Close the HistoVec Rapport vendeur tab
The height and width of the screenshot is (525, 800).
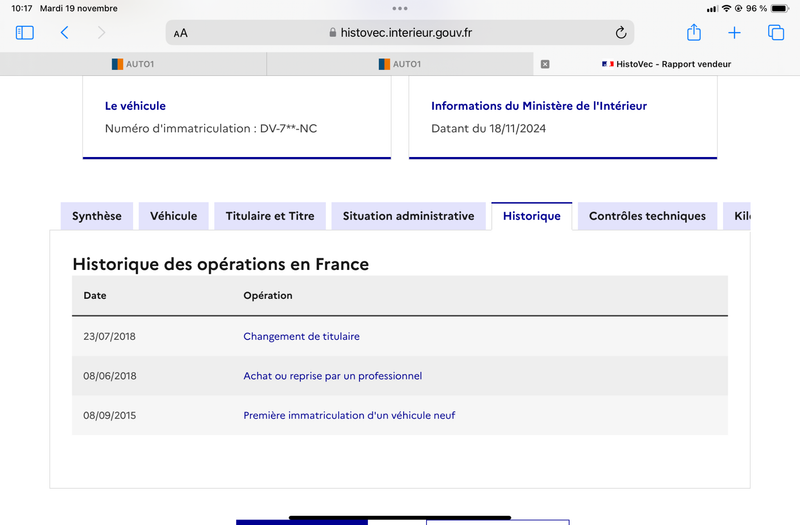point(545,64)
